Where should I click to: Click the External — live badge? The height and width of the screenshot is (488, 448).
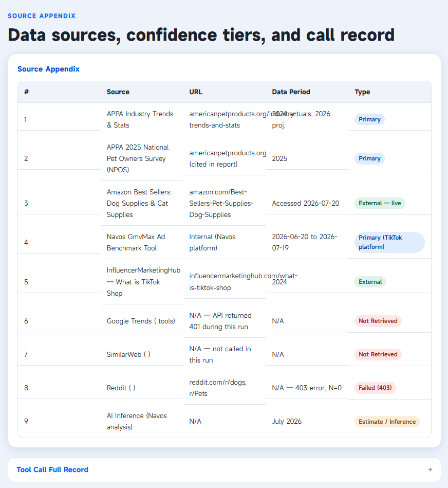(x=380, y=203)
